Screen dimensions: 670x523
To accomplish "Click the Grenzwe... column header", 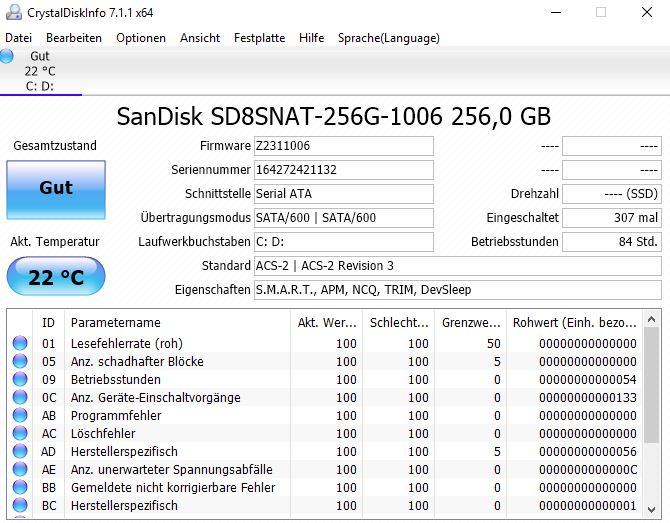I will pos(470,323).
